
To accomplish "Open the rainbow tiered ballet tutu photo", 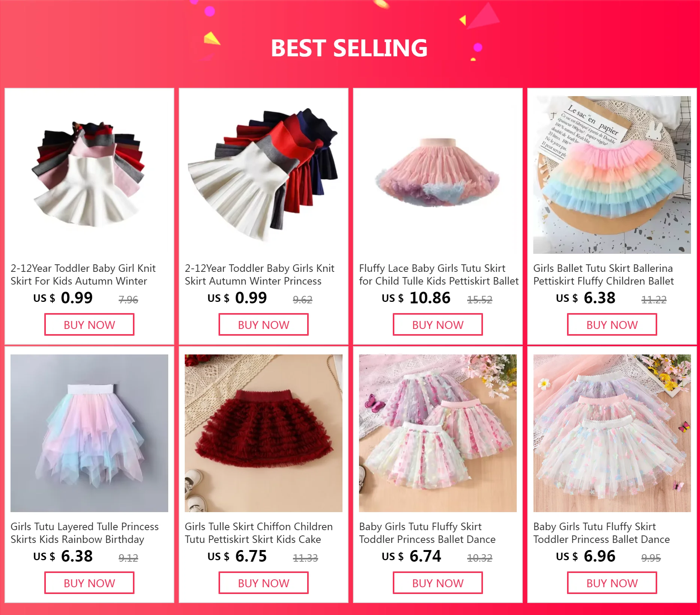I will [x=612, y=175].
